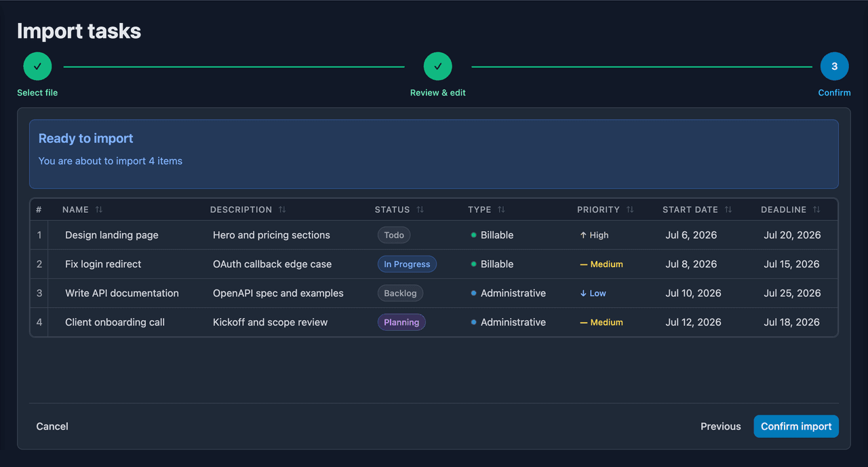Click the Ready to import heading
This screenshot has height=467, width=868.
(x=86, y=138)
